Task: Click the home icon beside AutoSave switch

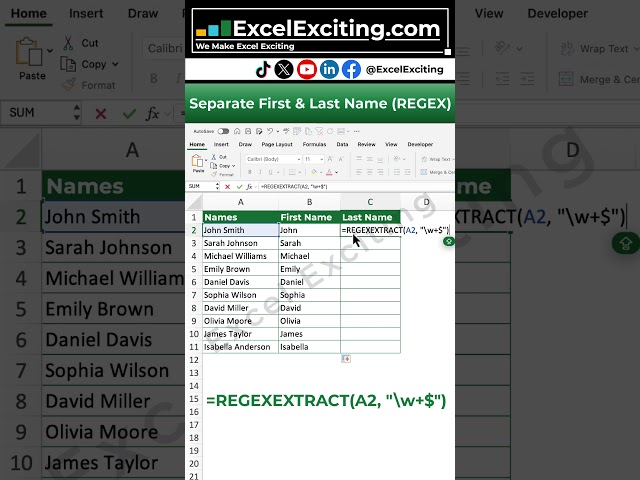Action: 237,131
